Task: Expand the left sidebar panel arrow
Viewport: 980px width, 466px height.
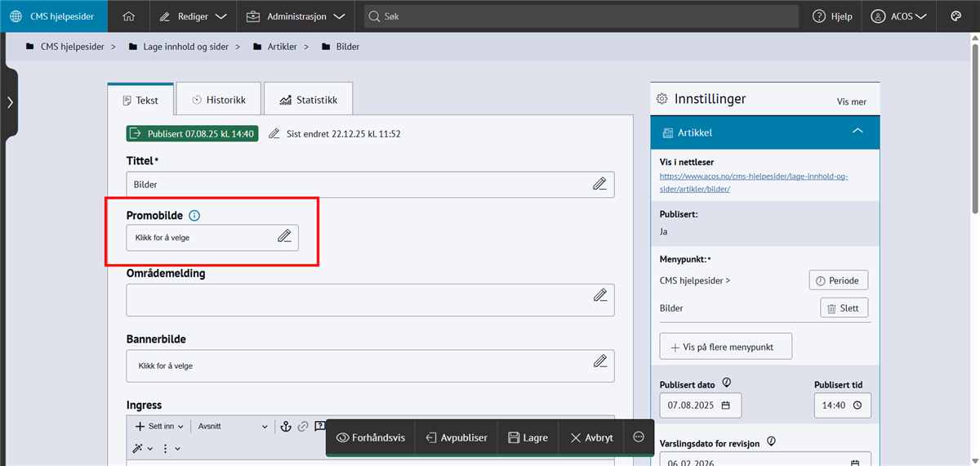Action: [x=9, y=102]
